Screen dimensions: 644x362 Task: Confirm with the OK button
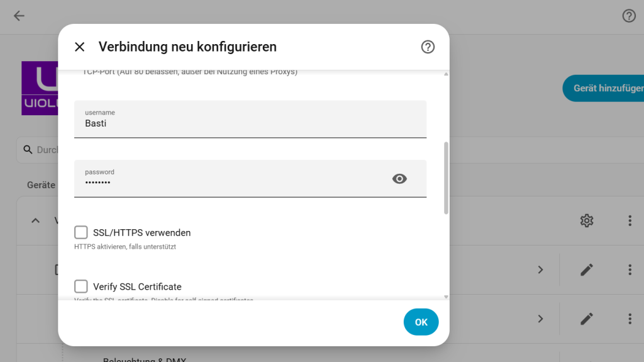(x=421, y=322)
